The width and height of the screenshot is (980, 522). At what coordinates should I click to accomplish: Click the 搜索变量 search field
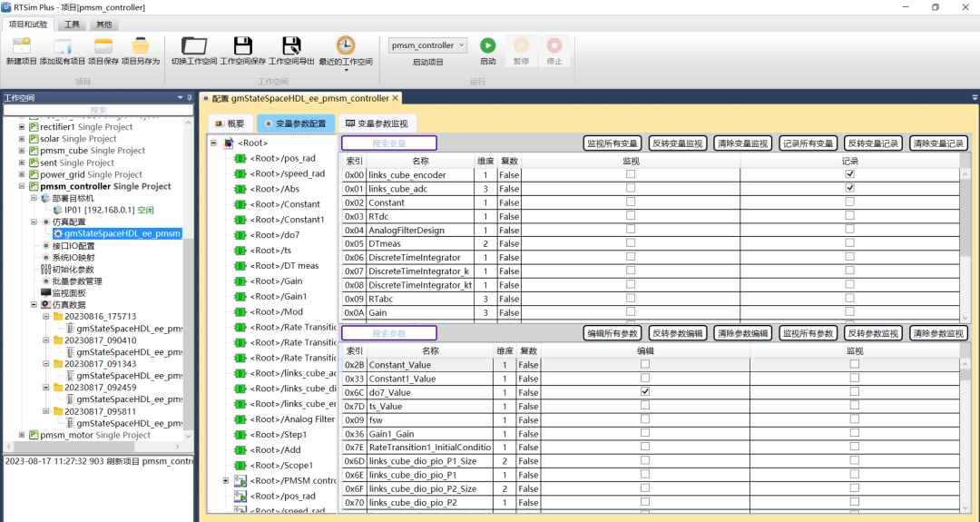click(388, 143)
